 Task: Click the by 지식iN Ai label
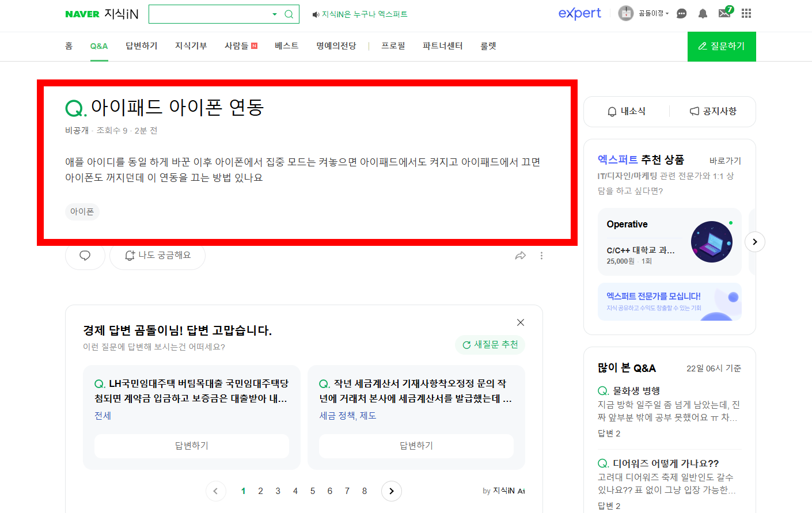[x=504, y=491]
